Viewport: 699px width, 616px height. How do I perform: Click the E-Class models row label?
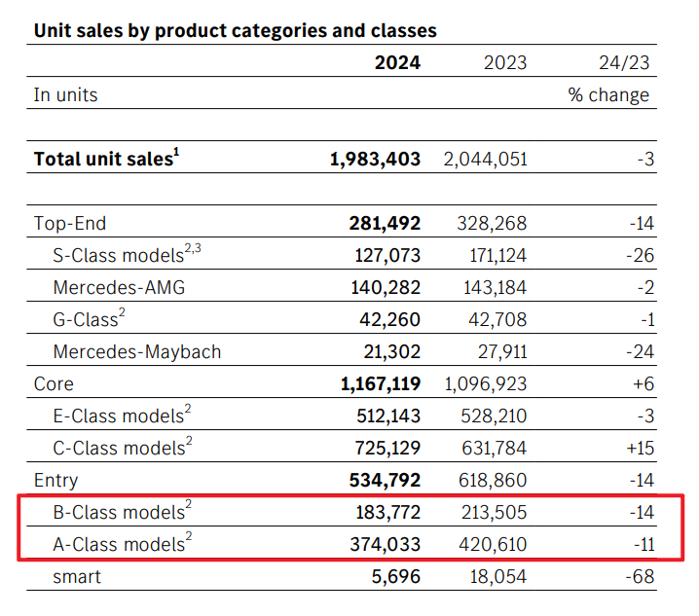121,416
